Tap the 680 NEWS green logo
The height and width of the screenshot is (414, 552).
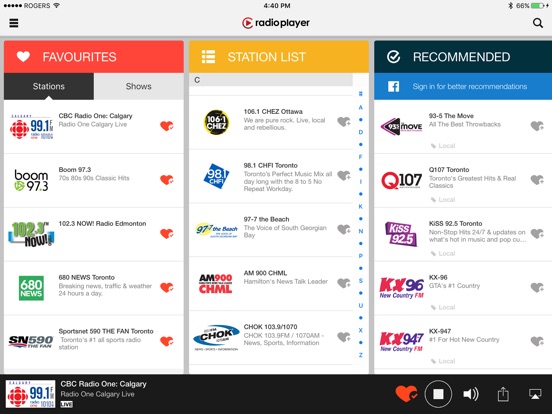click(x=31, y=288)
